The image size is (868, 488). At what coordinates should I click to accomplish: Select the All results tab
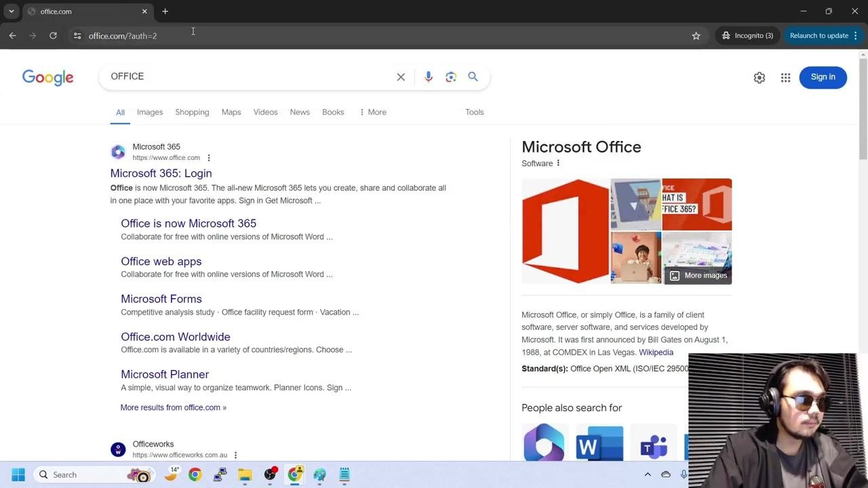tap(120, 113)
